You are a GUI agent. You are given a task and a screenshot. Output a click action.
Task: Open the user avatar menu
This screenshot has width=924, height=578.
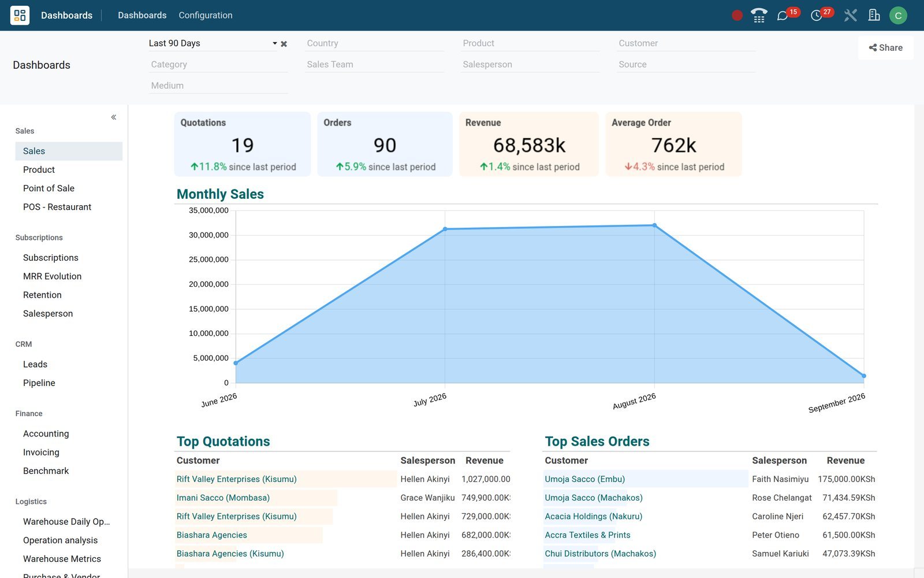click(x=898, y=16)
